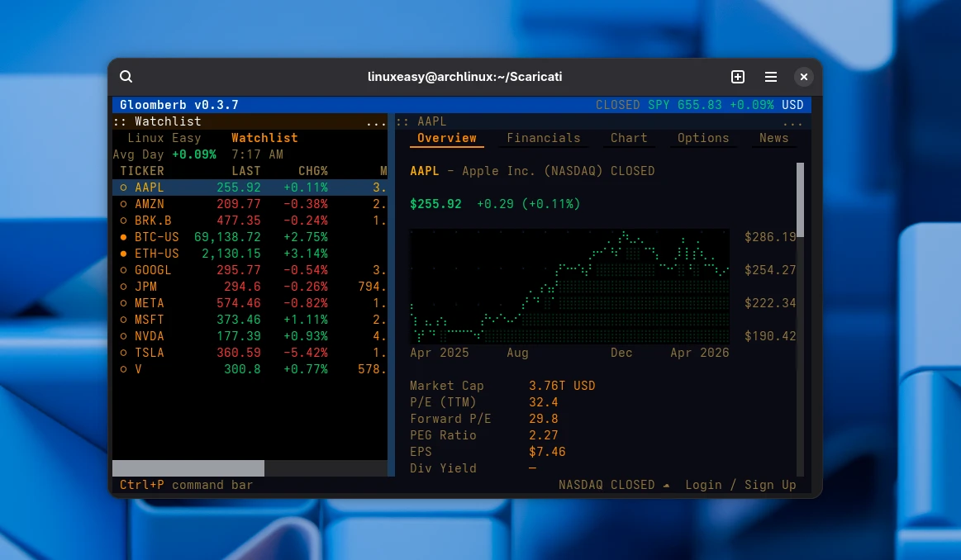Click the circle marker beside BTC-US
Viewport: 961px width, 560px height.
click(124, 237)
